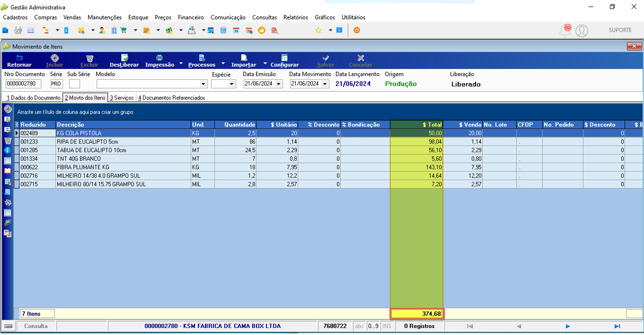The height and width of the screenshot is (335, 644).
Task: Expand the Modelo dropdown
Action: tap(203, 84)
